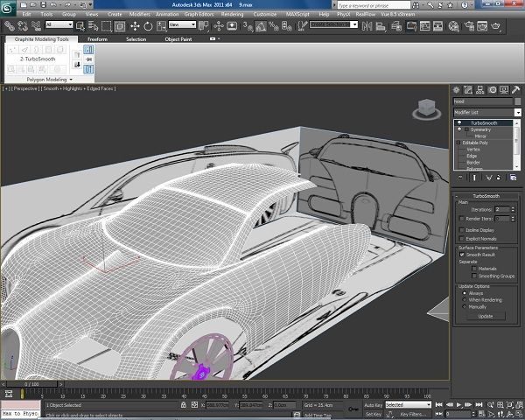Open the 3ds Max application menu logo
525x420 pixels.
coord(7,8)
